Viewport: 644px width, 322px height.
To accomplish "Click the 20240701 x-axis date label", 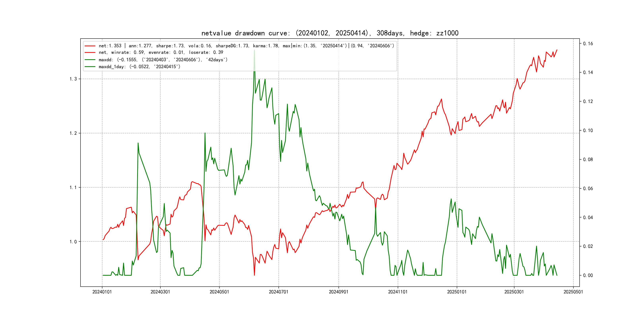I will click(278, 292).
